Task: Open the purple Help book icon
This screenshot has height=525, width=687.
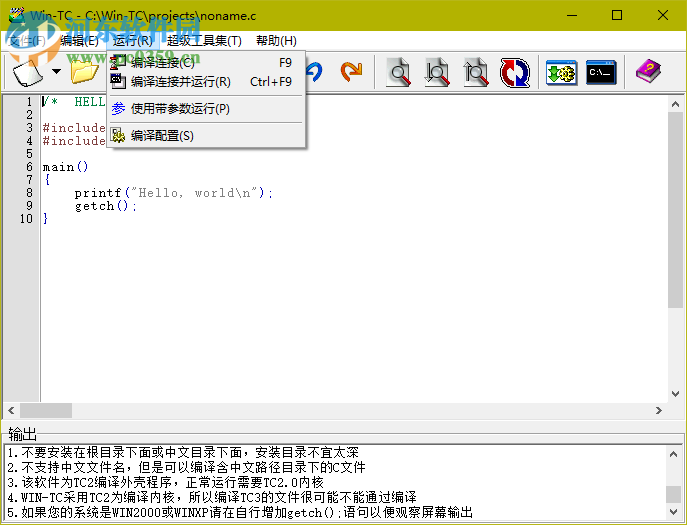Action: click(648, 71)
